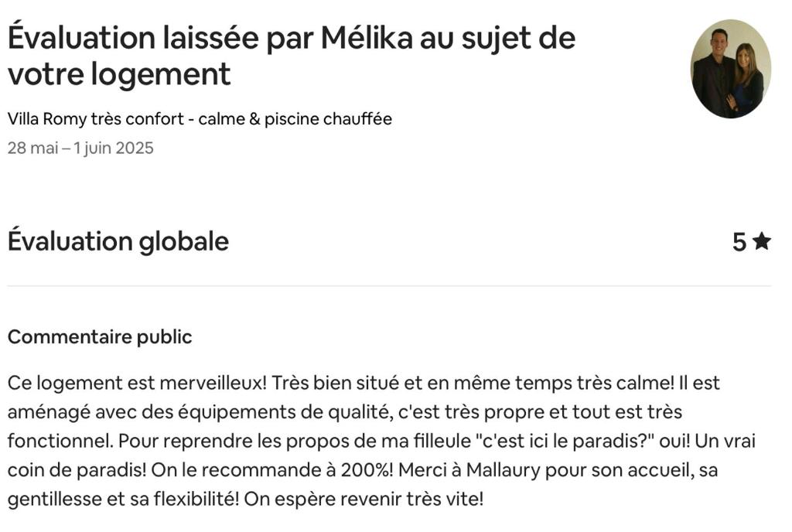Select the rating number 5
This screenshot has height=532, width=792.
pos(739,242)
